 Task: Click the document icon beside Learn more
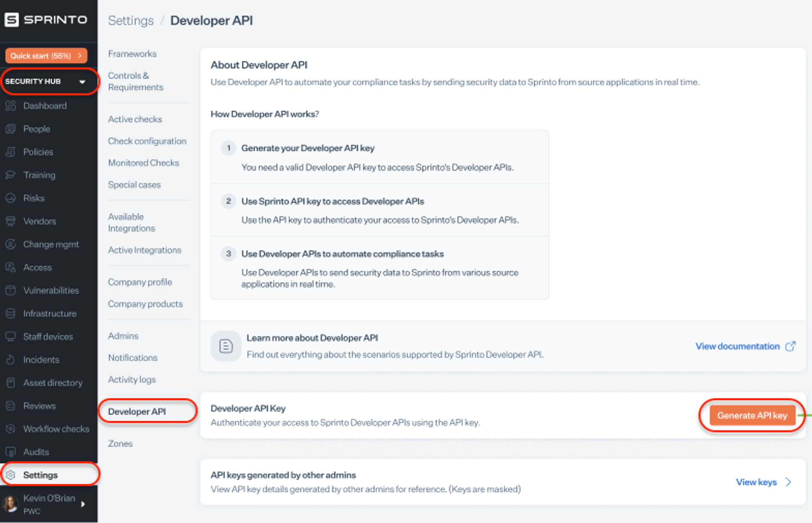point(226,346)
